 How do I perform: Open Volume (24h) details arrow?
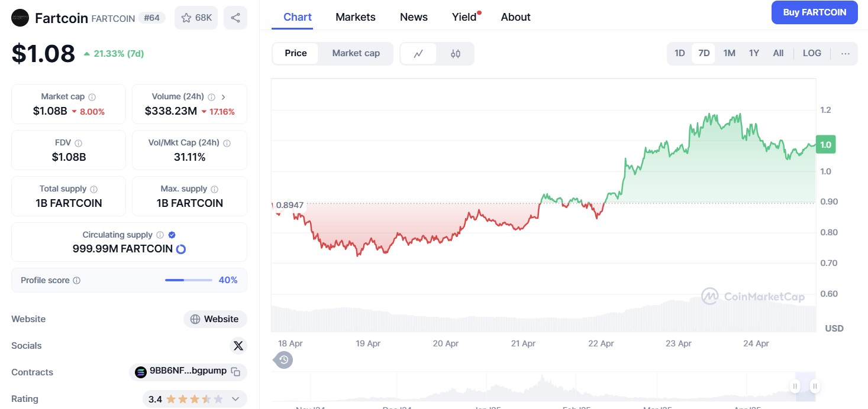[x=224, y=96]
